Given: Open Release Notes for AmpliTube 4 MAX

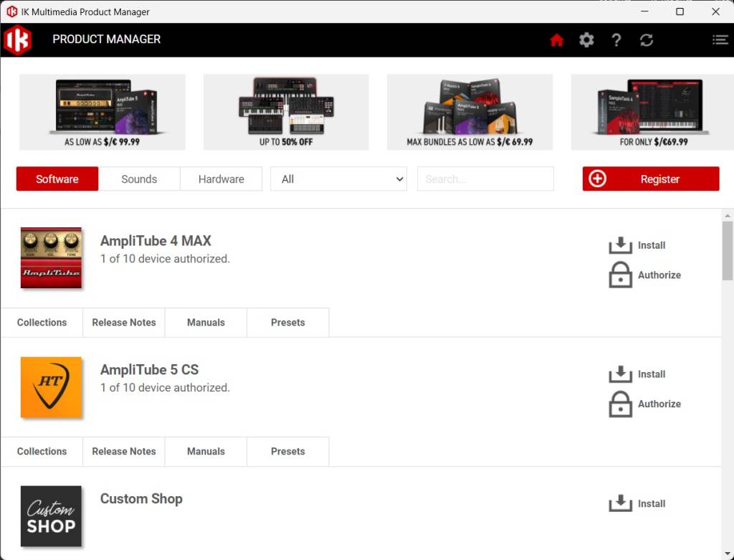Looking at the screenshot, I should [x=124, y=323].
